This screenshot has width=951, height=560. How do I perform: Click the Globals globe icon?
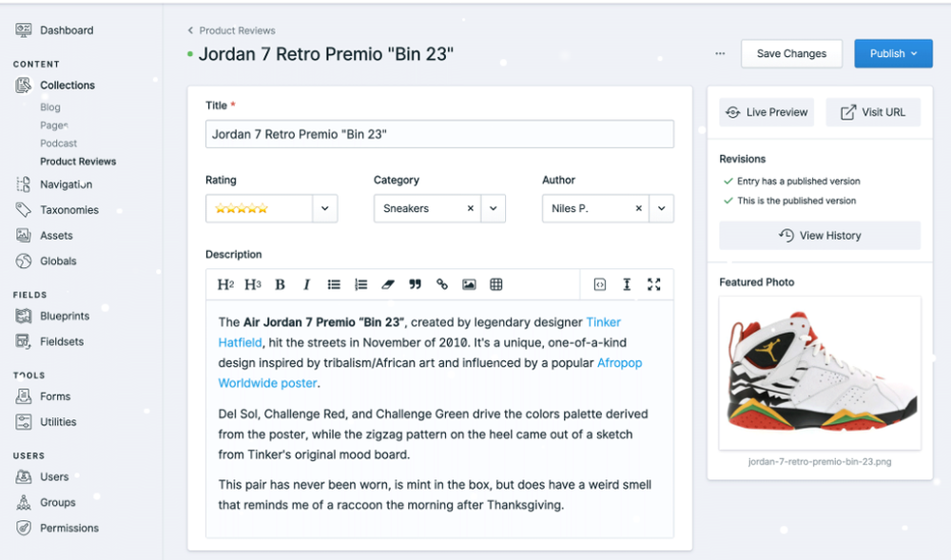click(x=23, y=261)
